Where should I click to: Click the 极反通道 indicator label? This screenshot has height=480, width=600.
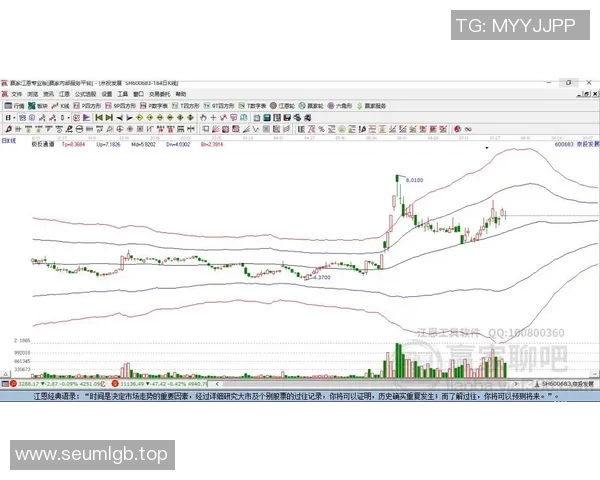(x=44, y=144)
